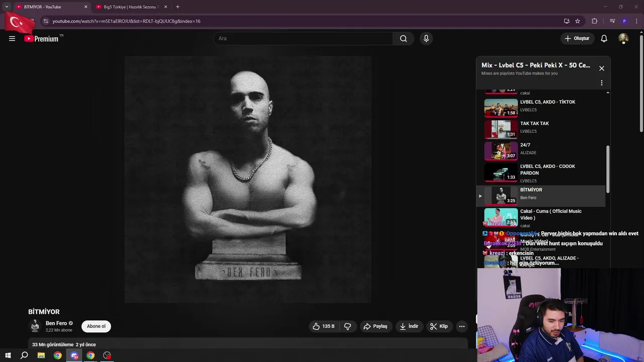This screenshot has height=362, width=644.
Task: Open OBS Studio taskbar icon
Action: tap(107, 355)
